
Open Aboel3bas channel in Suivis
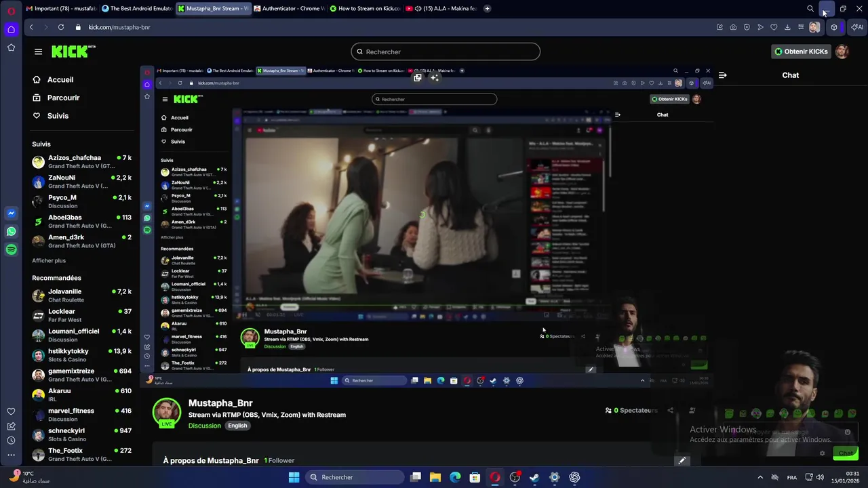(x=81, y=221)
